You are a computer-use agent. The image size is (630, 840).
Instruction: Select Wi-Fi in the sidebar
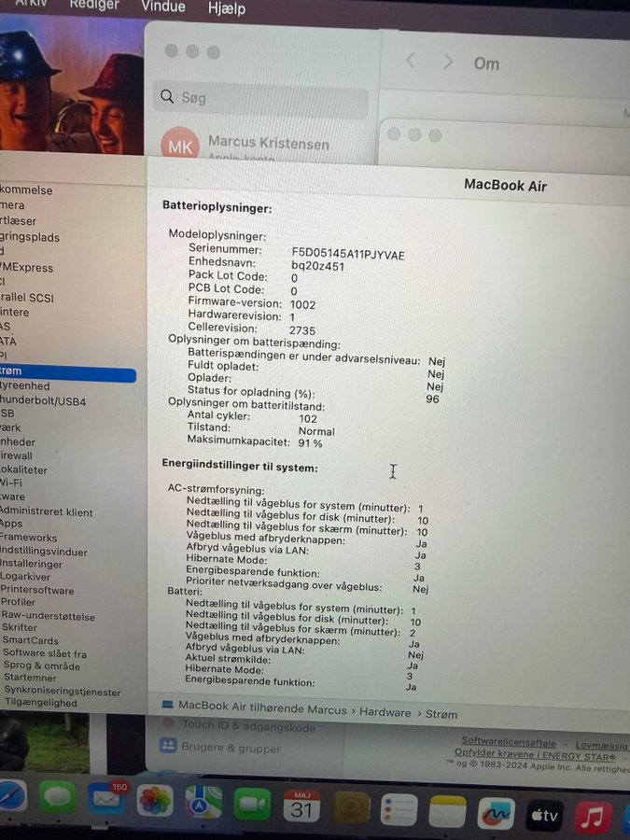[11, 483]
